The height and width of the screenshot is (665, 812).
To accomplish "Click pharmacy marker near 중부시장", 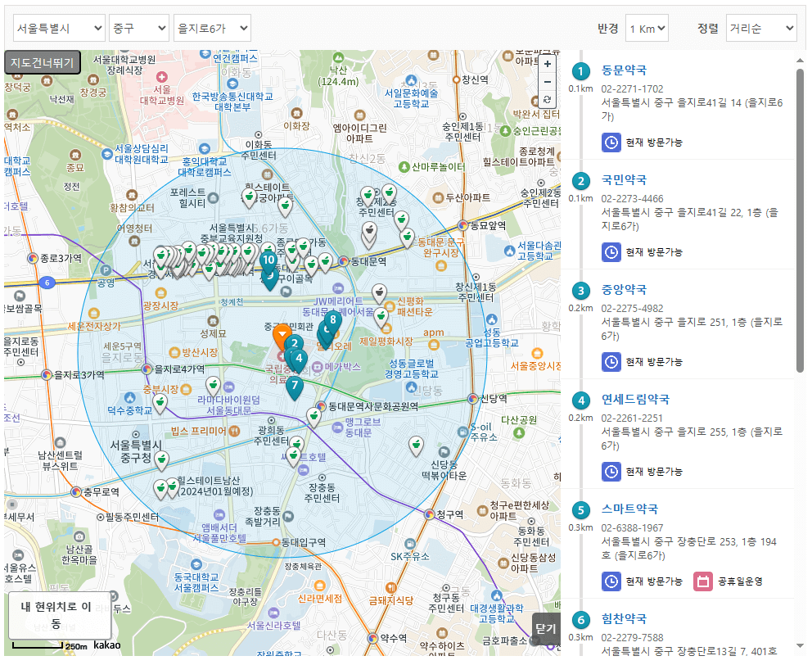I will point(213,387).
